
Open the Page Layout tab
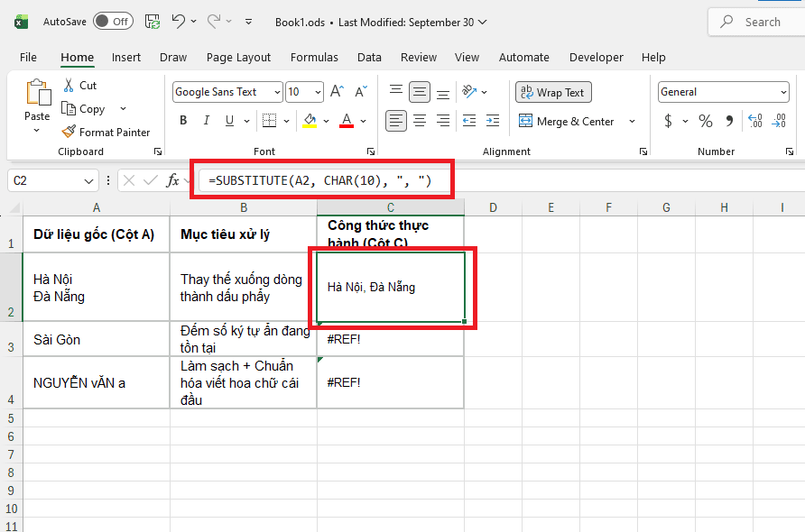239,58
